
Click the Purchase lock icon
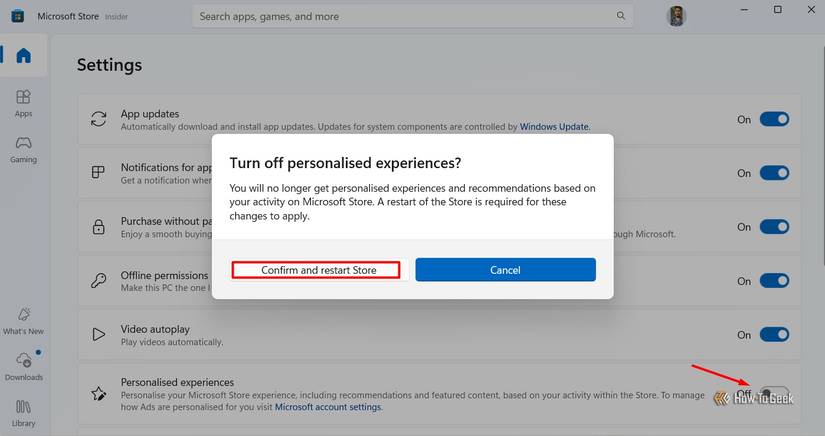coord(98,227)
